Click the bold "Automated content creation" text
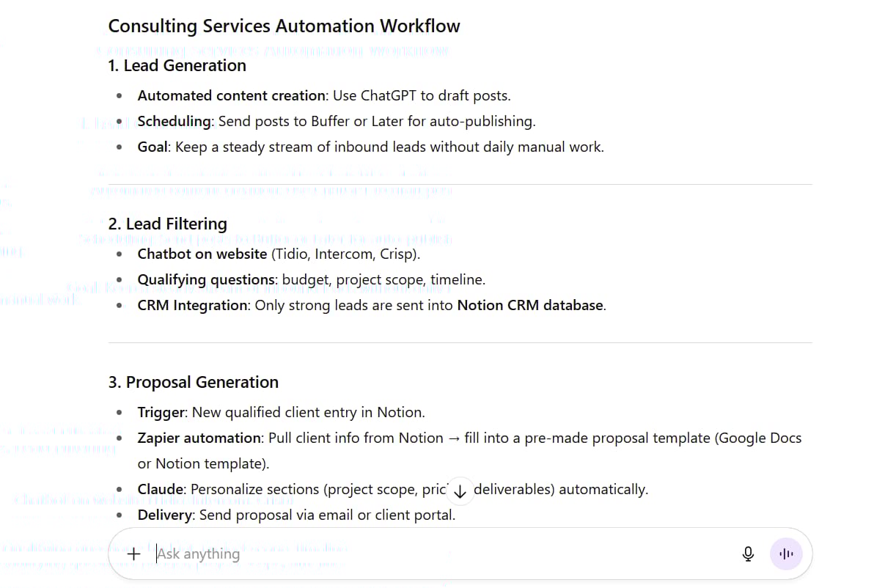 [231, 95]
